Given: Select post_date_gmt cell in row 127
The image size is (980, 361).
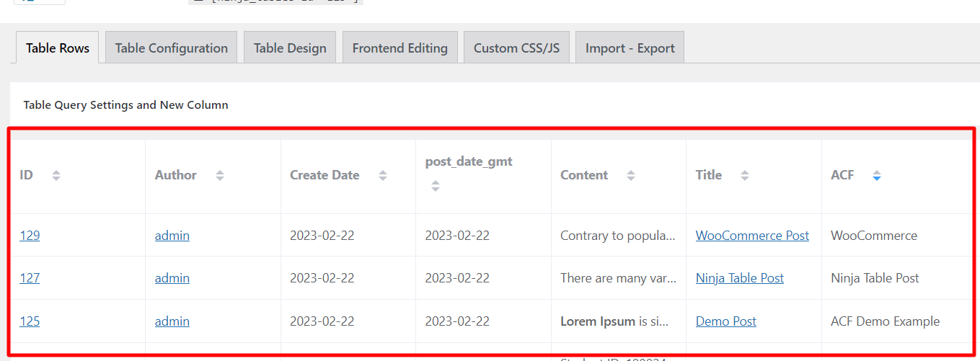Looking at the screenshot, I should (x=484, y=277).
